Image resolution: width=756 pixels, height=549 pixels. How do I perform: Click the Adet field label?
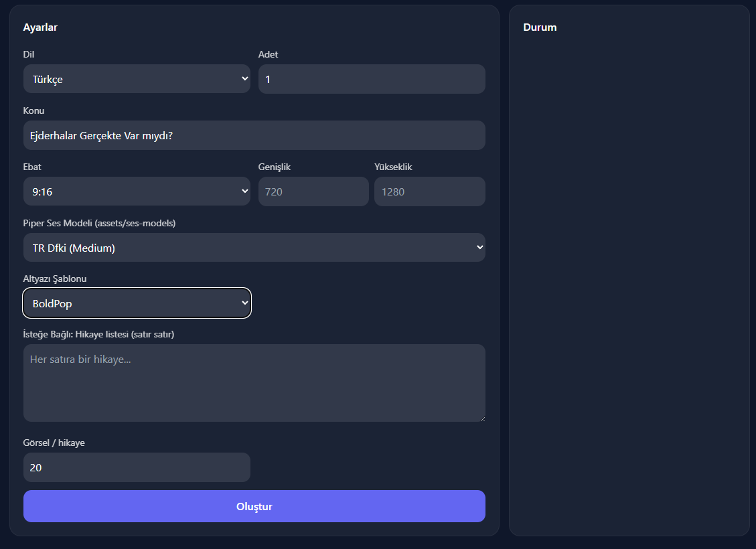click(268, 54)
